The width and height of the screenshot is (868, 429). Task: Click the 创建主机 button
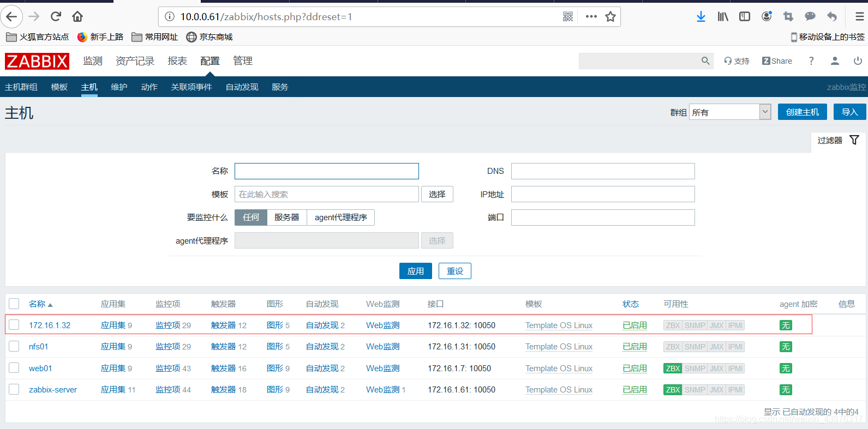point(802,112)
